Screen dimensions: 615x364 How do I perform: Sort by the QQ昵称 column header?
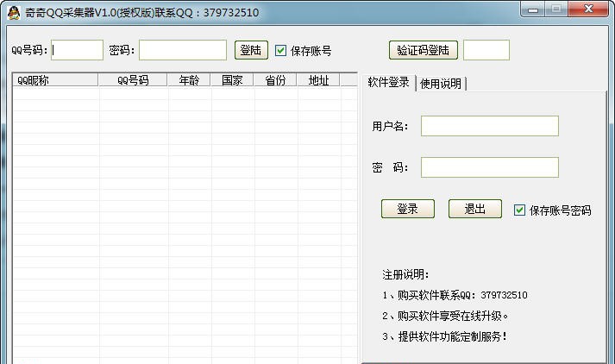coord(55,80)
